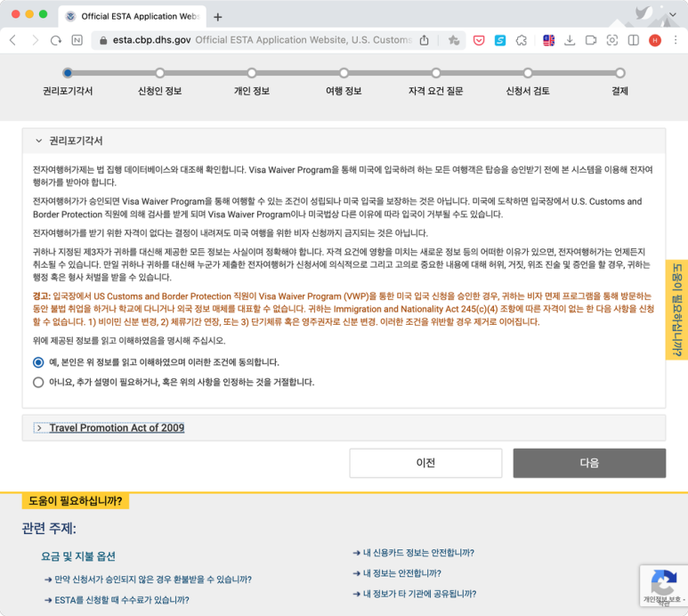Click the 개인 정보 progress step

pos(251,84)
